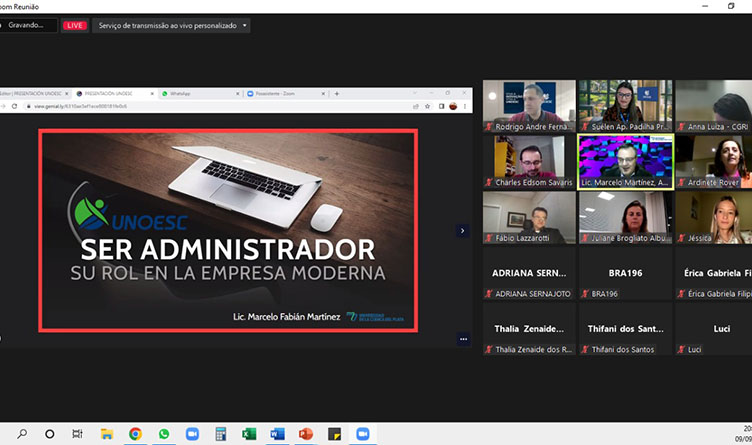Click the browser address bar URL
752x445 pixels.
pyautogui.click(x=70, y=106)
